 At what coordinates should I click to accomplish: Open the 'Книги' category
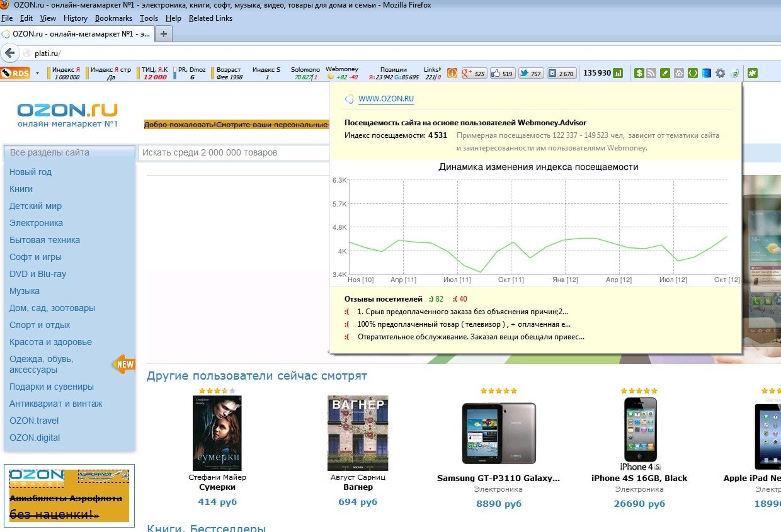coord(21,189)
